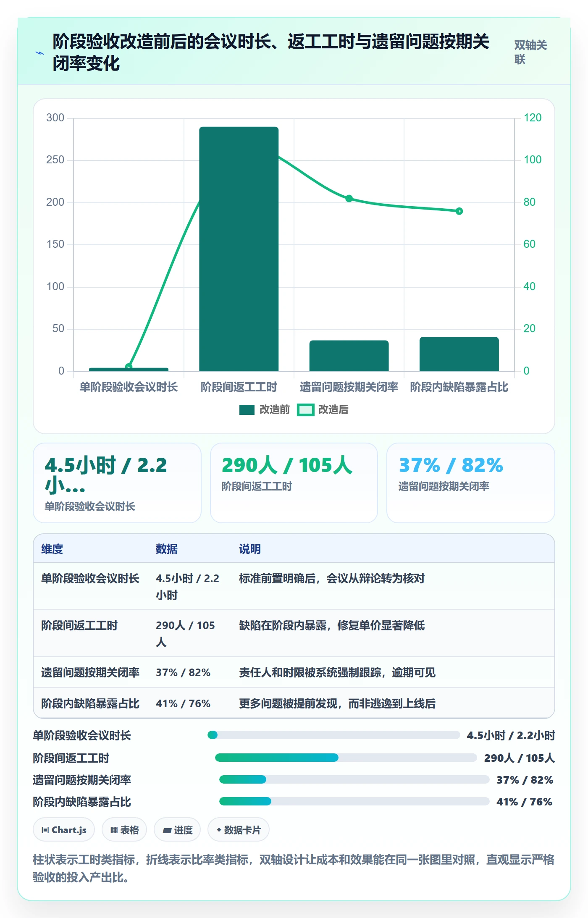Click the progress value 290人 / 105人
The image size is (588, 918).
tap(520, 758)
